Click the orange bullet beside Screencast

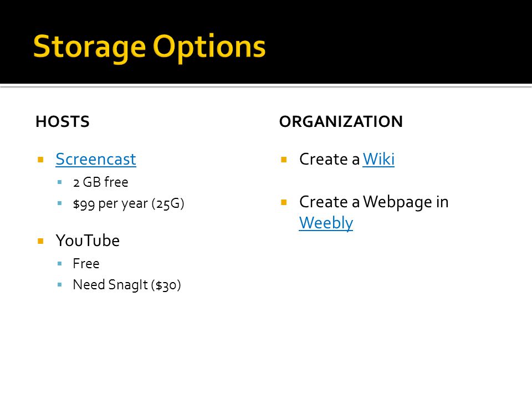[40, 160]
